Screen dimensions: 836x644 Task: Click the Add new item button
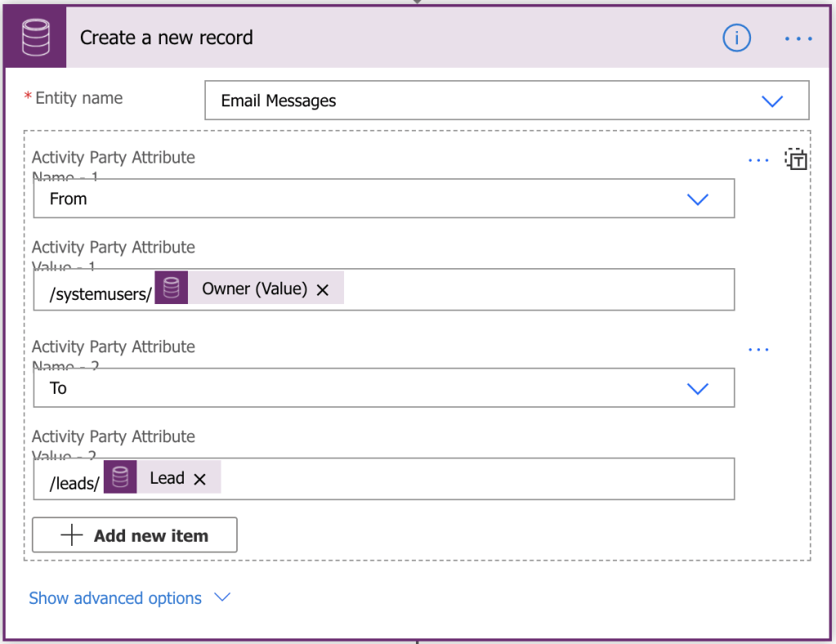tap(134, 534)
